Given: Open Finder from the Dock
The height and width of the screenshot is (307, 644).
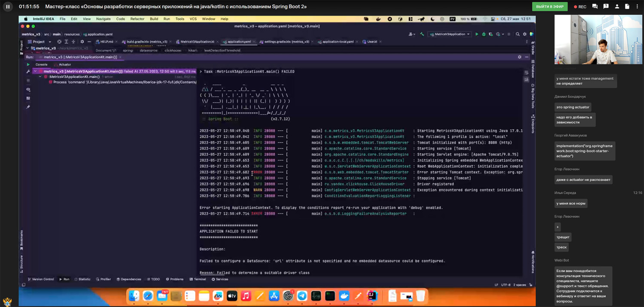Looking at the screenshot, I should [134, 296].
